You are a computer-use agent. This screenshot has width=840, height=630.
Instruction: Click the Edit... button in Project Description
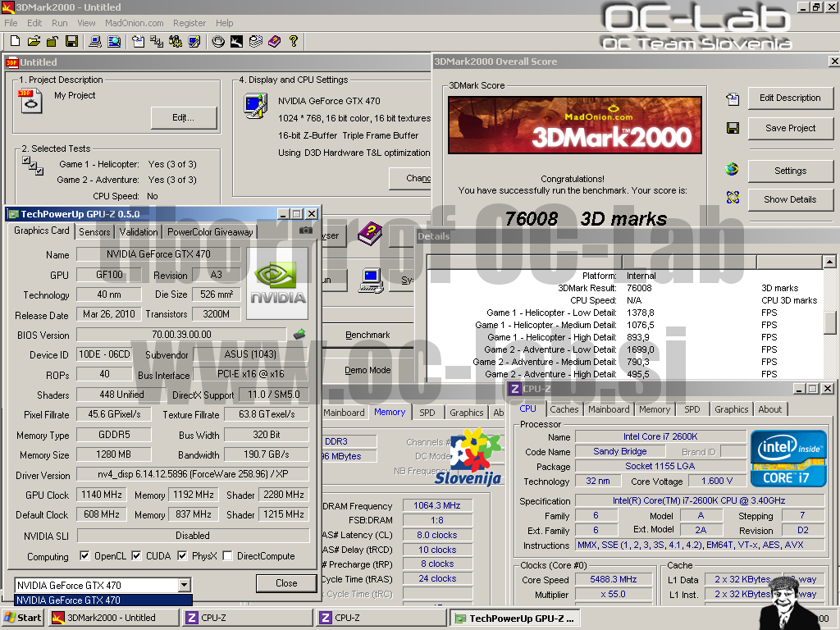(183, 117)
